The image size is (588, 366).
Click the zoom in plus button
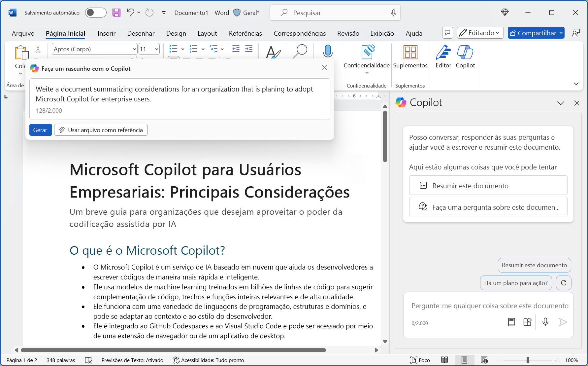[x=557, y=360]
